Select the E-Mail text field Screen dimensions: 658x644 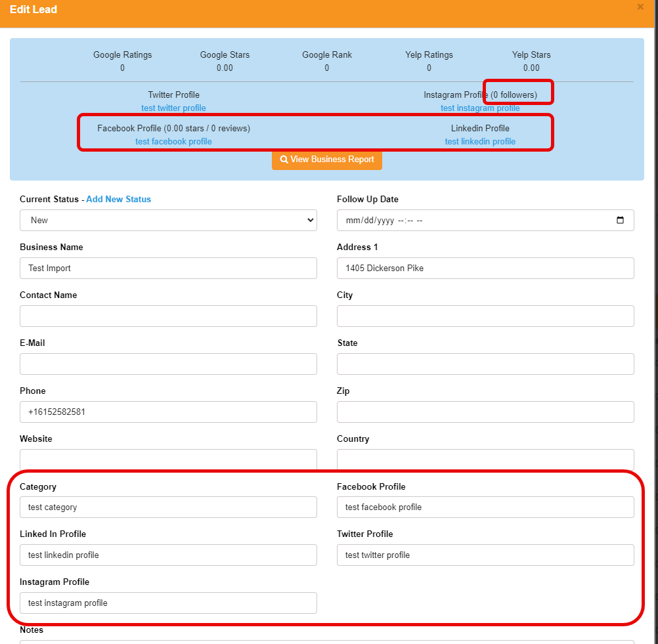click(x=168, y=364)
